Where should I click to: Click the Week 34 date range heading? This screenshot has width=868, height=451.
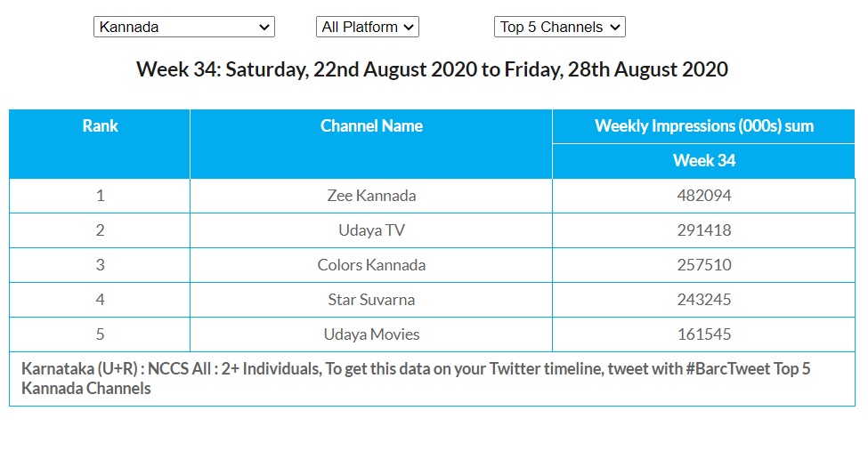[x=432, y=69]
